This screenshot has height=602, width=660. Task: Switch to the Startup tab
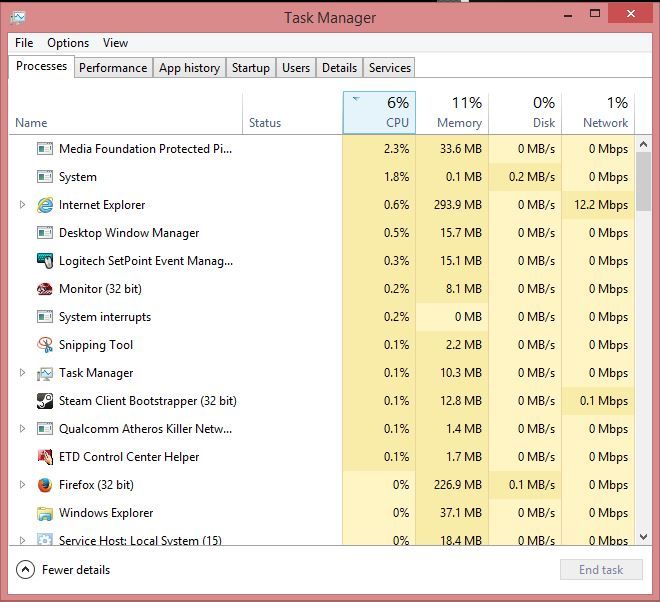pyautogui.click(x=251, y=68)
